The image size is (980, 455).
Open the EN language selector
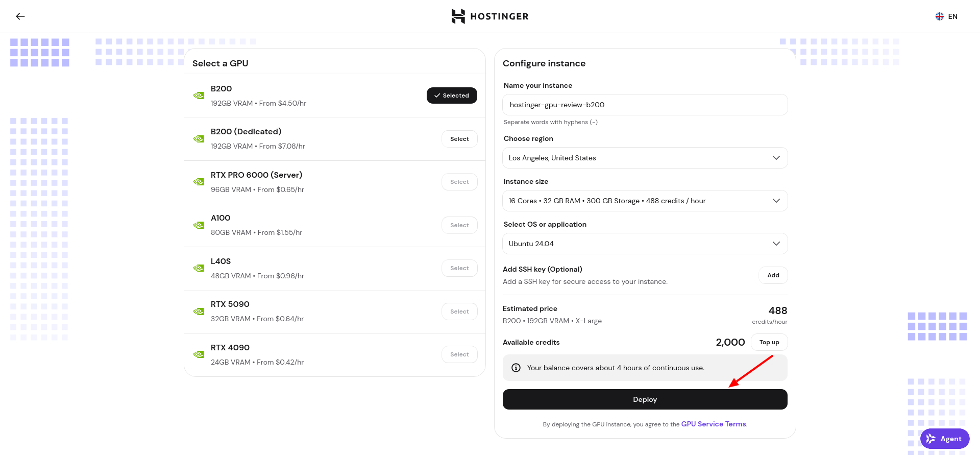946,16
